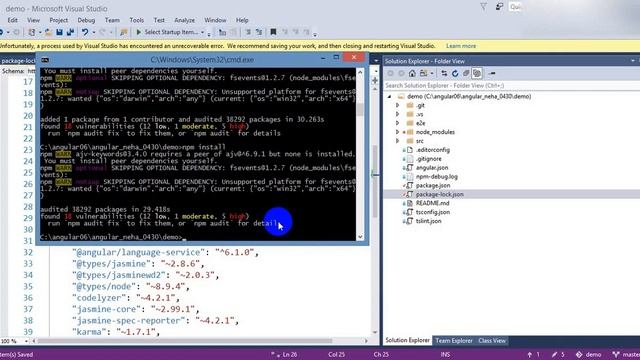Click the Properties wrench icon in Solution Explorer
The width and height of the screenshot is (640, 360).
pos(492,73)
